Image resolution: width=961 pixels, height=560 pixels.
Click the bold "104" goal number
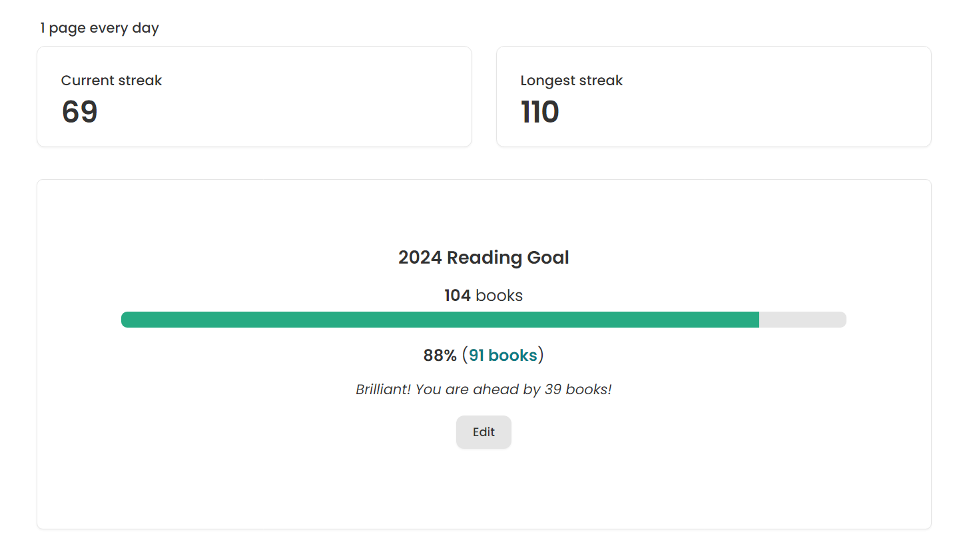click(x=458, y=296)
